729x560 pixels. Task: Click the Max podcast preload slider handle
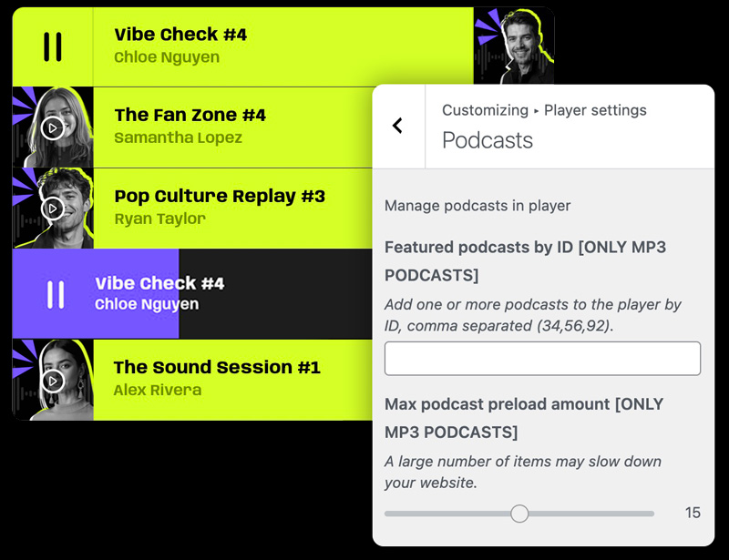tap(519, 514)
